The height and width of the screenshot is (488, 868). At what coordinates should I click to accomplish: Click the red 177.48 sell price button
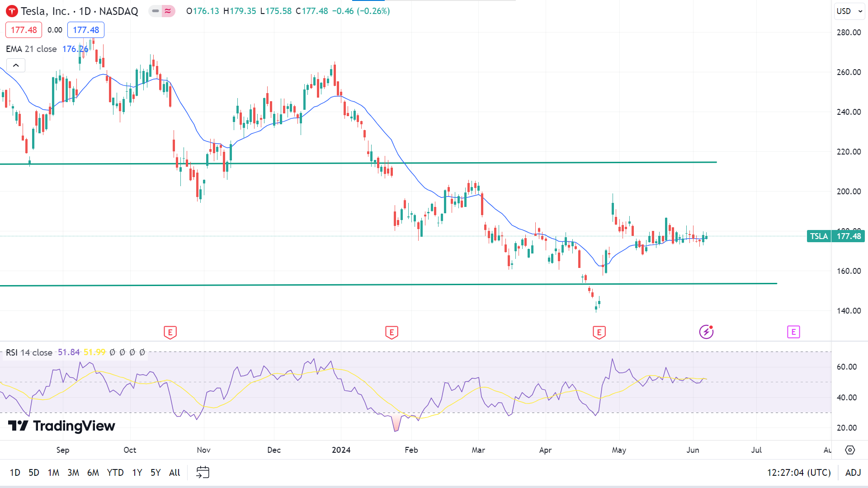pyautogui.click(x=24, y=30)
